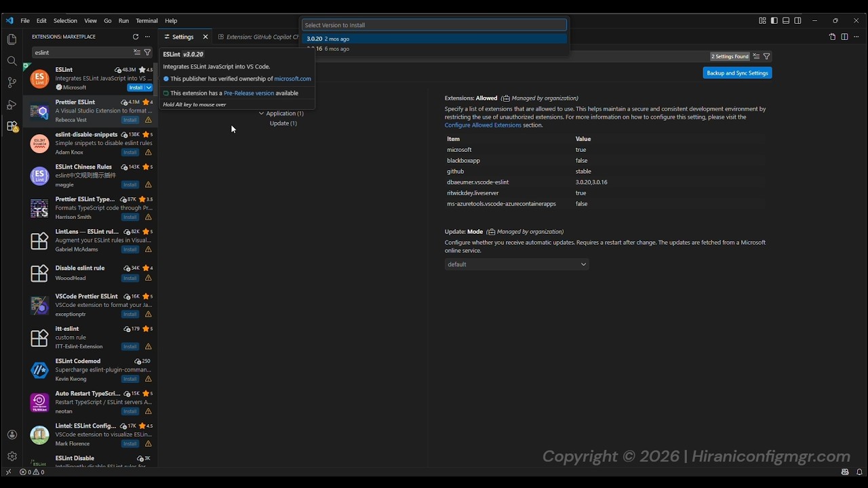This screenshot has width=868, height=488.
Task: Open the extensions search filter icon
Action: (x=147, y=52)
